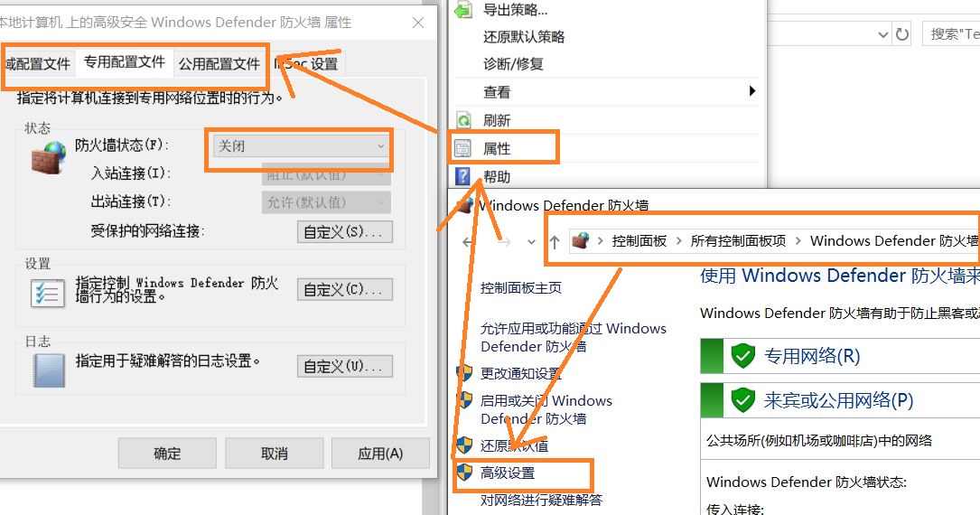Expand the 来宾或公用网络(P) section
Image resolution: width=980 pixels, height=515 pixels.
(840, 400)
